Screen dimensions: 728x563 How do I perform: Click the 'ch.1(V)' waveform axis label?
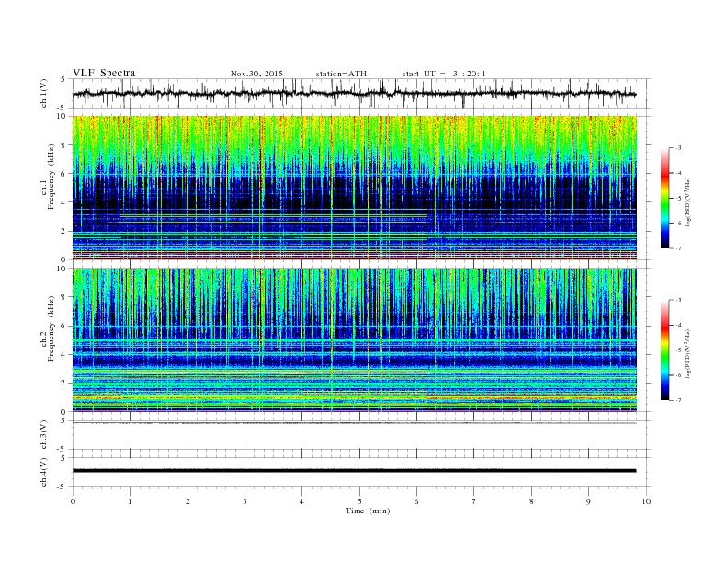point(44,93)
